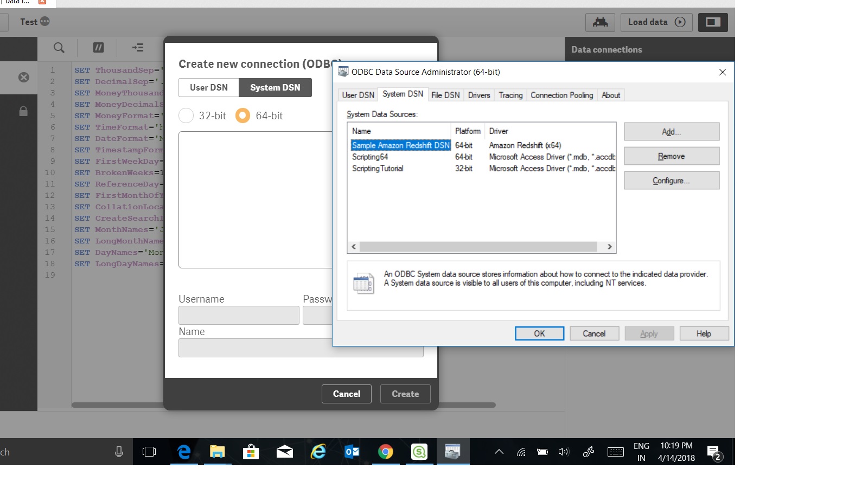868x488 pixels.
Task: Click the connection Name input field
Action: click(301, 348)
